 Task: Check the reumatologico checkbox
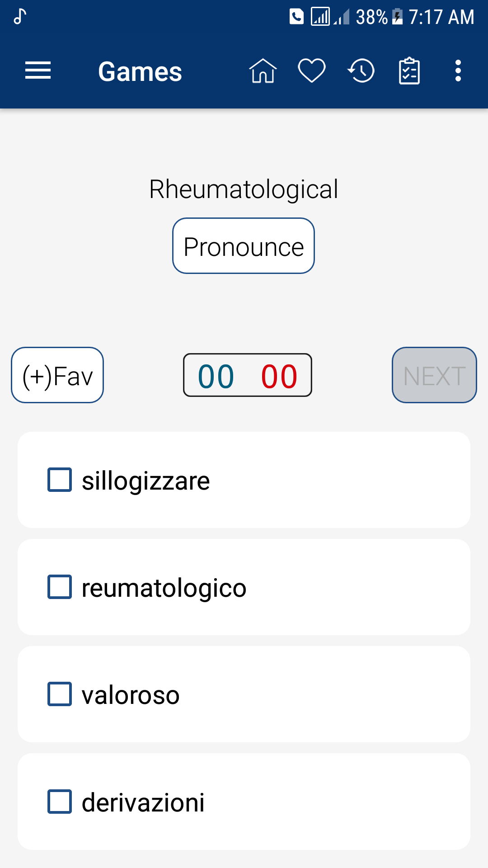pos(60,587)
